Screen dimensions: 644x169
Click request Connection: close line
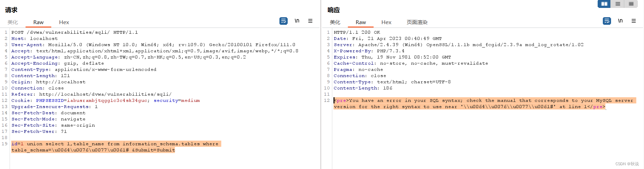pyautogui.click(x=37, y=88)
